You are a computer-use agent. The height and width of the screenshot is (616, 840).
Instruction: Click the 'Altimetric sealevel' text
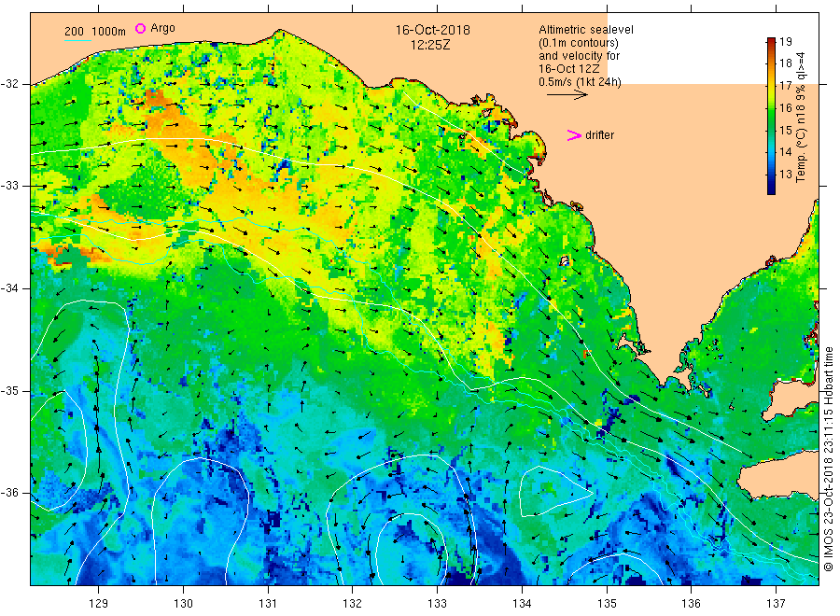pyautogui.click(x=585, y=30)
